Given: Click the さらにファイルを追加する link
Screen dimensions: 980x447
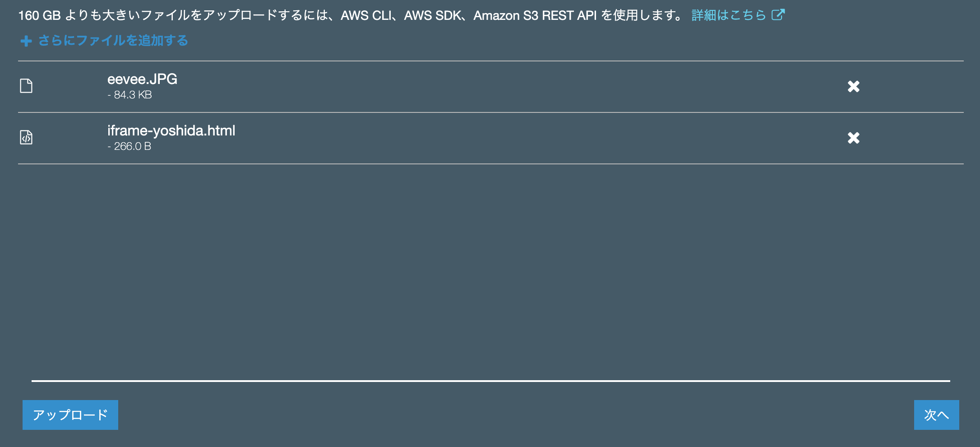Looking at the screenshot, I should point(113,41).
